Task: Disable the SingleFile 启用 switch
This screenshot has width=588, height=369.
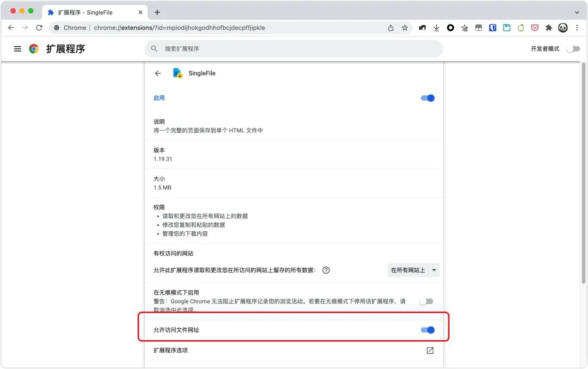Action: [427, 99]
